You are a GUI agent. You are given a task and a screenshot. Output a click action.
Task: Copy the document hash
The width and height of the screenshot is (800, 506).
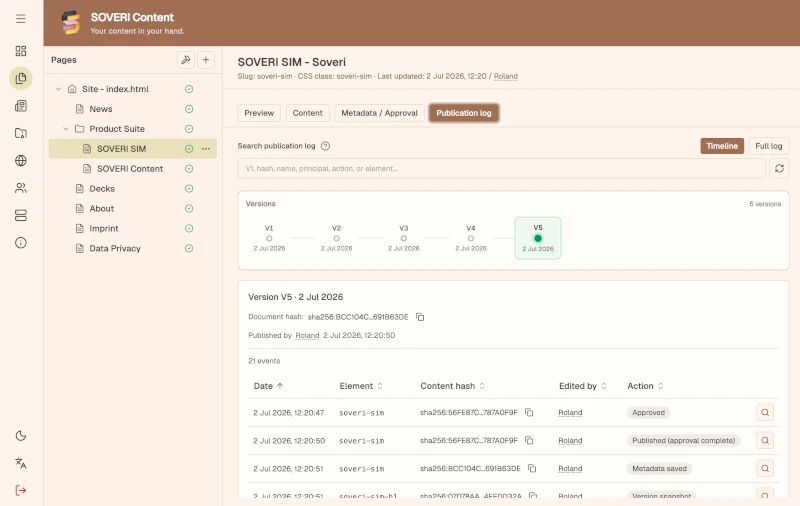click(x=420, y=317)
